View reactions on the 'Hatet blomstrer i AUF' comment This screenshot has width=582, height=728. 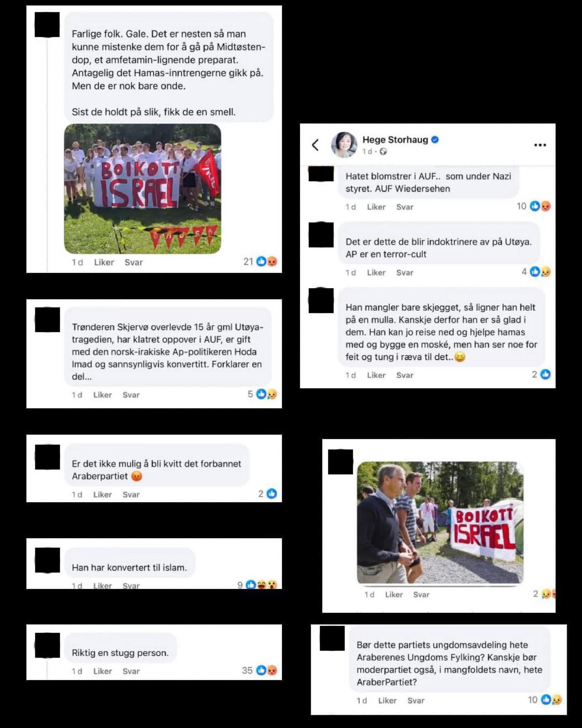point(534,206)
